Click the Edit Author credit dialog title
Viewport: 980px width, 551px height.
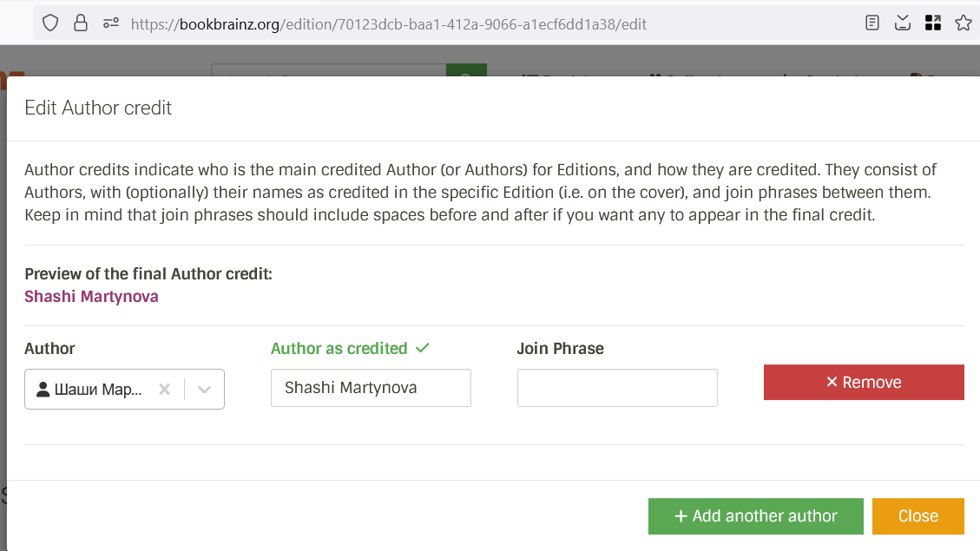tap(98, 108)
